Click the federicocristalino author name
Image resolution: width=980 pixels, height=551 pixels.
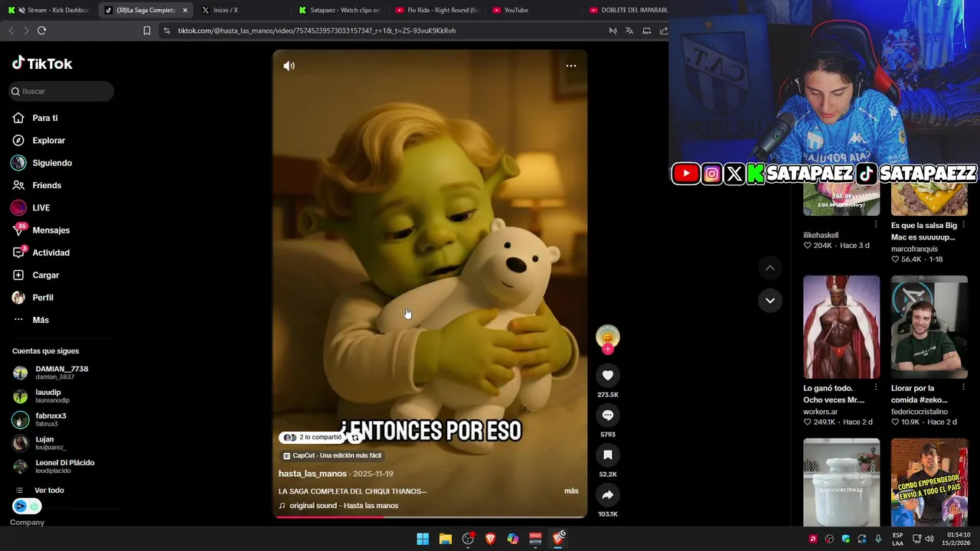click(920, 412)
